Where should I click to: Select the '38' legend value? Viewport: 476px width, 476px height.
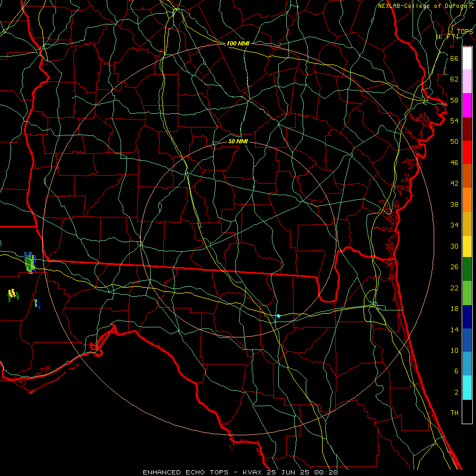pyautogui.click(x=454, y=204)
